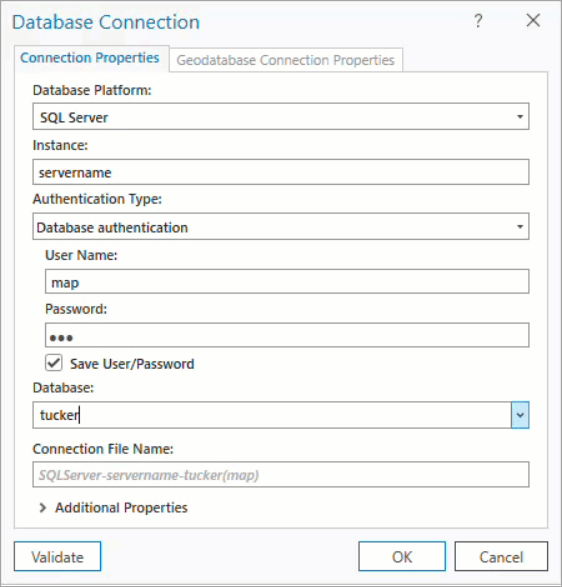This screenshot has width=562, height=587.
Task: Click the Connection File Name field
Action: pyautogui.click(x=281, y=474)
